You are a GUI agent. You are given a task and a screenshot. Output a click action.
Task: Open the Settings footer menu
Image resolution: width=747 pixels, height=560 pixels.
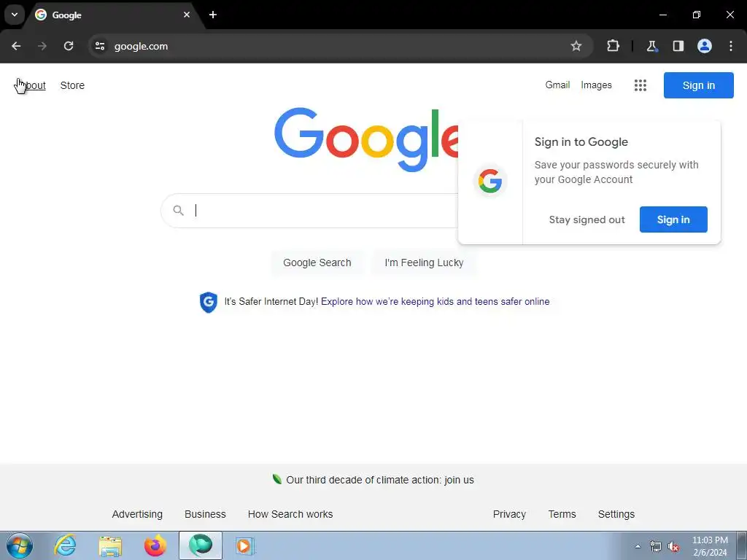(x=616, y=514)
